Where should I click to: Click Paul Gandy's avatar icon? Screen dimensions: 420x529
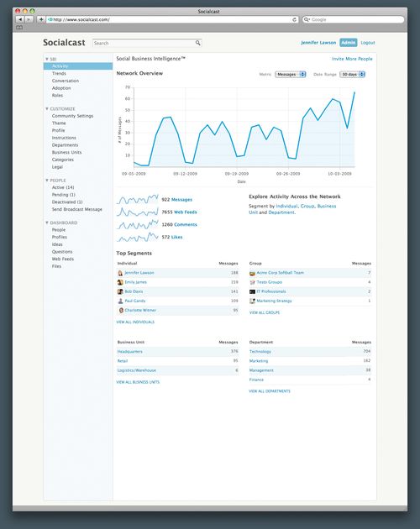coord(120,301)
